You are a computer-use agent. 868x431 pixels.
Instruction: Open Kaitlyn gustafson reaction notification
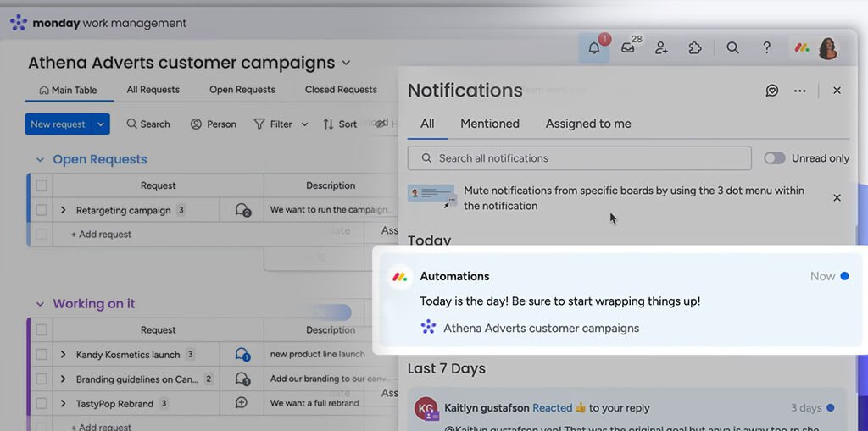(627, 410)
